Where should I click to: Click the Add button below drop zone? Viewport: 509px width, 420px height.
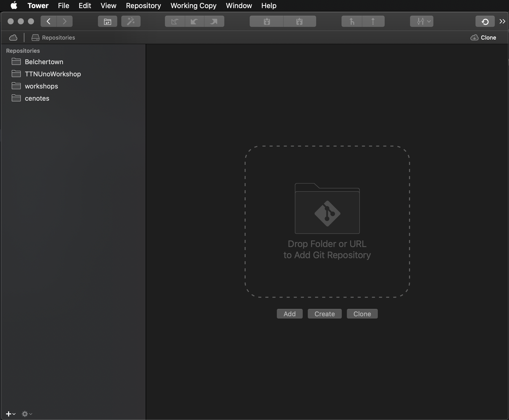(x=290, y=314)
